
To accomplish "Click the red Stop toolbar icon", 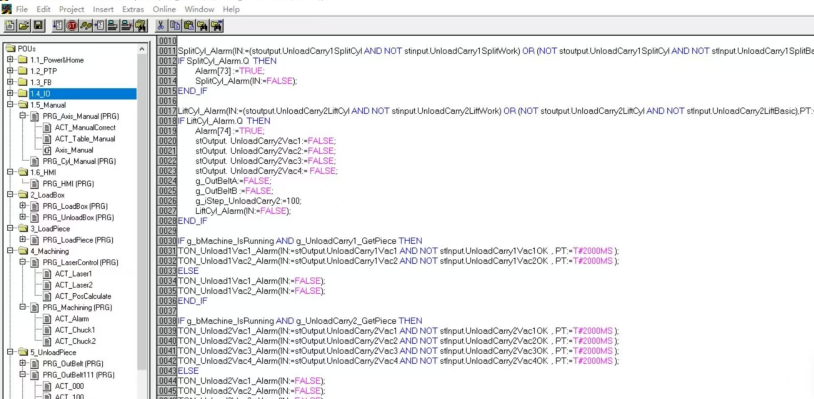I will click(x=72, y=25).
